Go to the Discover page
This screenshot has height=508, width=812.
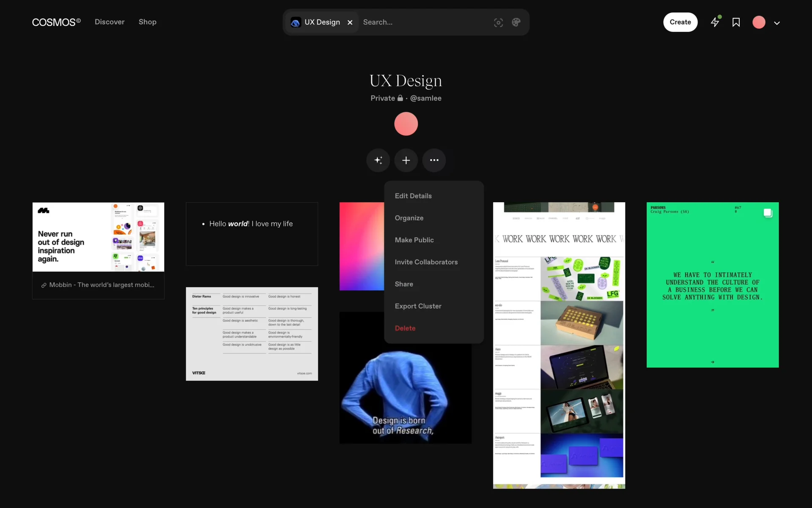(x=110, y=22)
